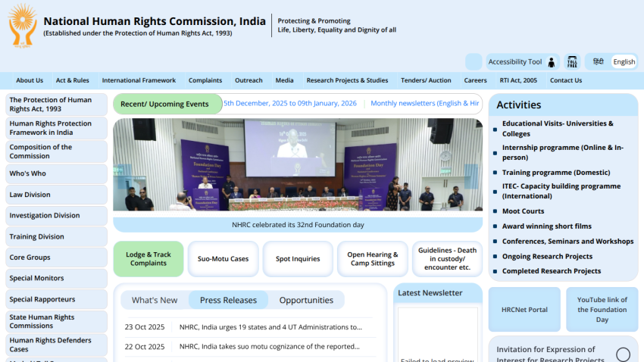Open Law Division sidebar link
The width and height of the screenshot is (644, 362).
point(56,195)
